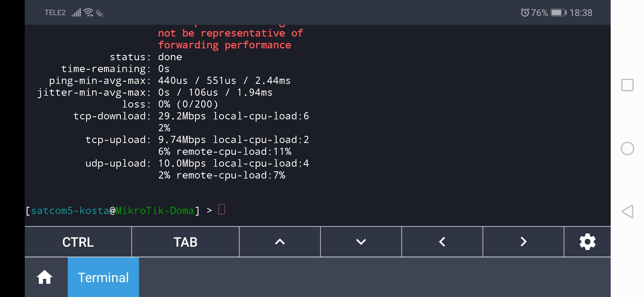
Task: Tap the 18:38 clock in status bar
Action: point(581,13)
